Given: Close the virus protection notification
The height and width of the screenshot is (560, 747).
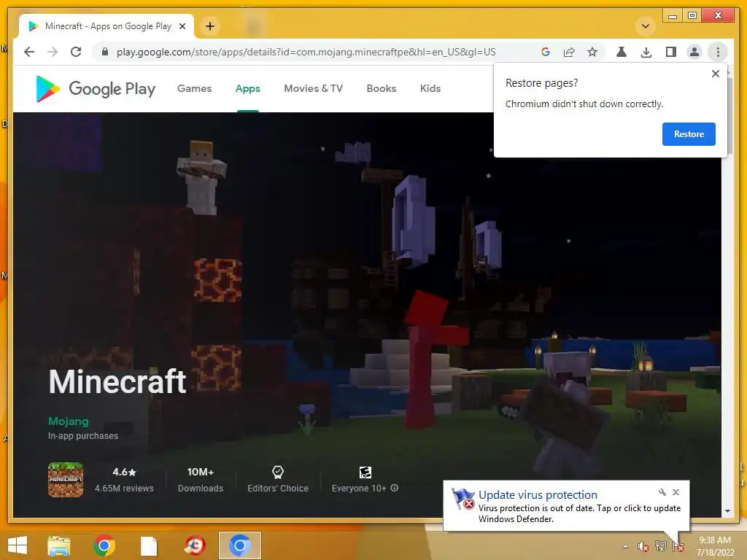Looking at the screenshot, I should [x=676, y=492].
